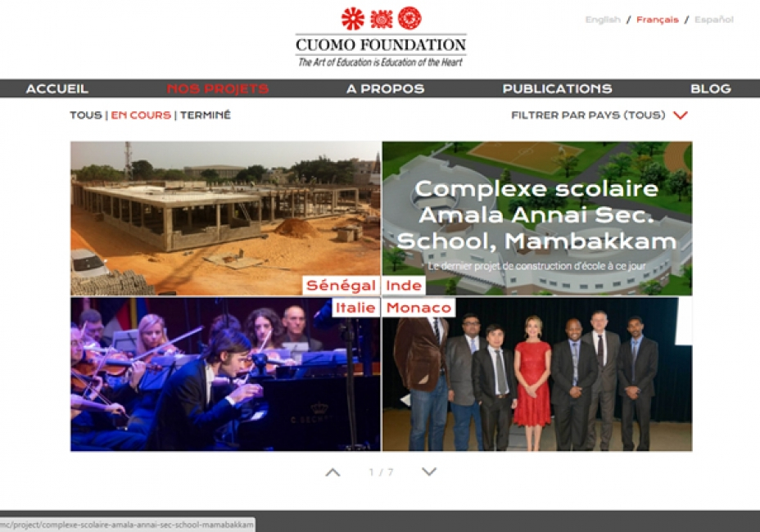This screenshot has height=532, width=760.
Task: Go to the A Propos page
Action: [x=386, y=88]
